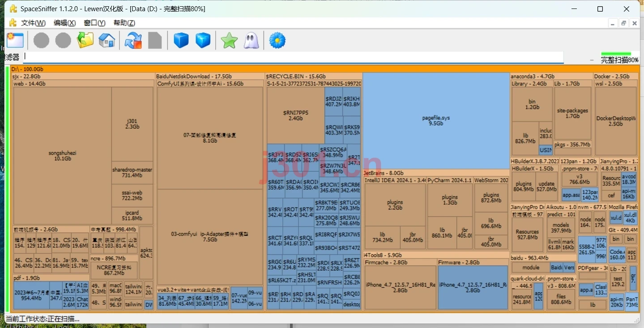The height and width of the screenshot is (328, 644).
Task: Click the blue flower donate icon
Action: click(277, 41)
